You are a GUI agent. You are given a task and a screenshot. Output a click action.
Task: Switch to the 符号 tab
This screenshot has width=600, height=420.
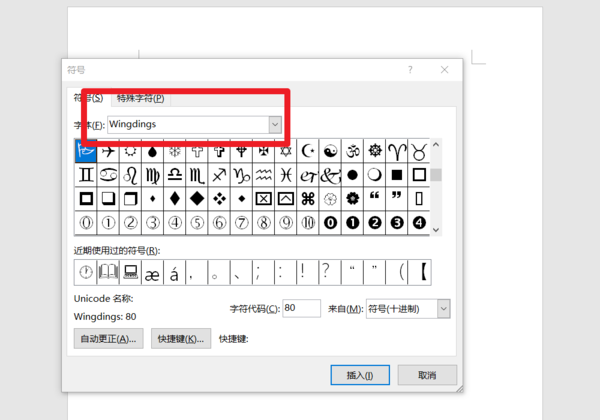pyautogui.click(x=87, y=98)
